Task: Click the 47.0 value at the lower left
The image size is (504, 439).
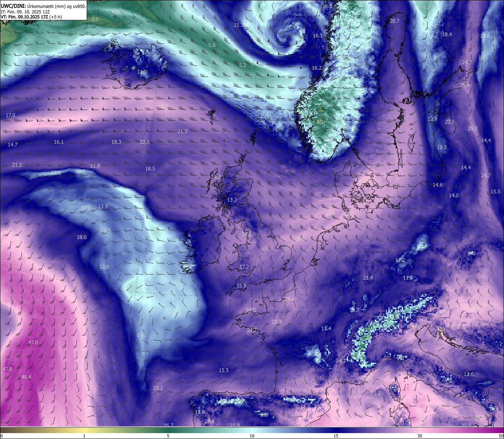Action: coord(33,342)
